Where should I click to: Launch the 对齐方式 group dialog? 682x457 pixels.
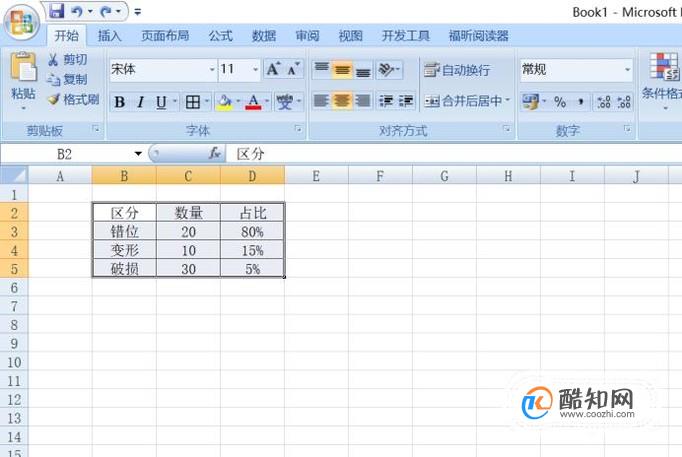[507, 129]
